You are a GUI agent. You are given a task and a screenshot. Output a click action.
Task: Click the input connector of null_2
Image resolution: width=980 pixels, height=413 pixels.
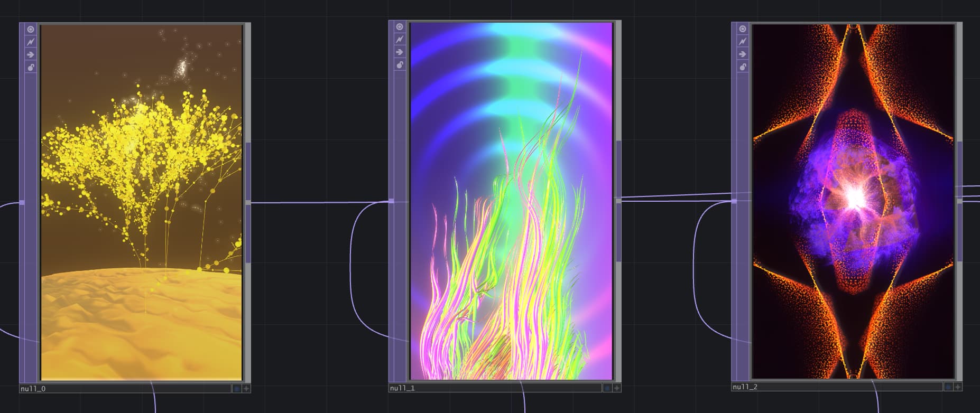(x=734, y=201)
